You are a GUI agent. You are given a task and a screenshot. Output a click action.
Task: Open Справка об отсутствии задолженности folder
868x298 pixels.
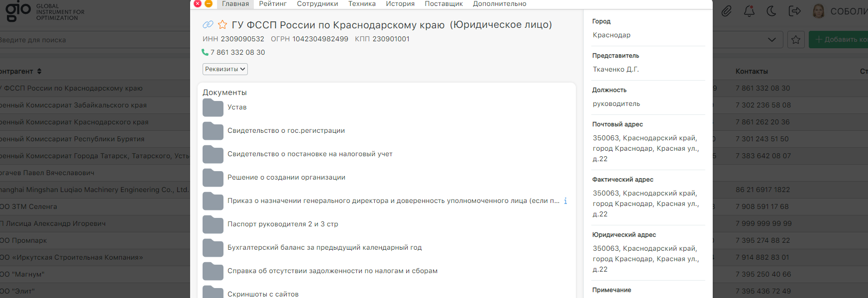point(213,271)
